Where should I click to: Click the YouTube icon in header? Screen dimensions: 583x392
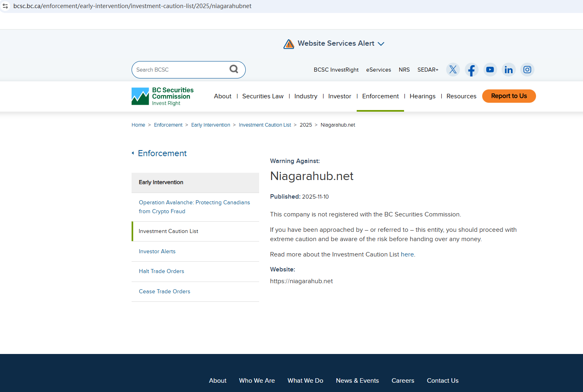tap(490, 70)
